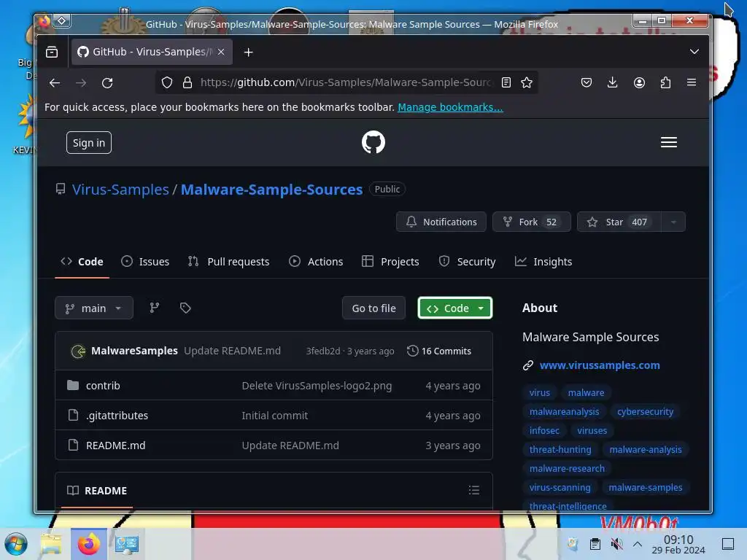Select the README heading tab
The image size is (747, 560).
97,491
